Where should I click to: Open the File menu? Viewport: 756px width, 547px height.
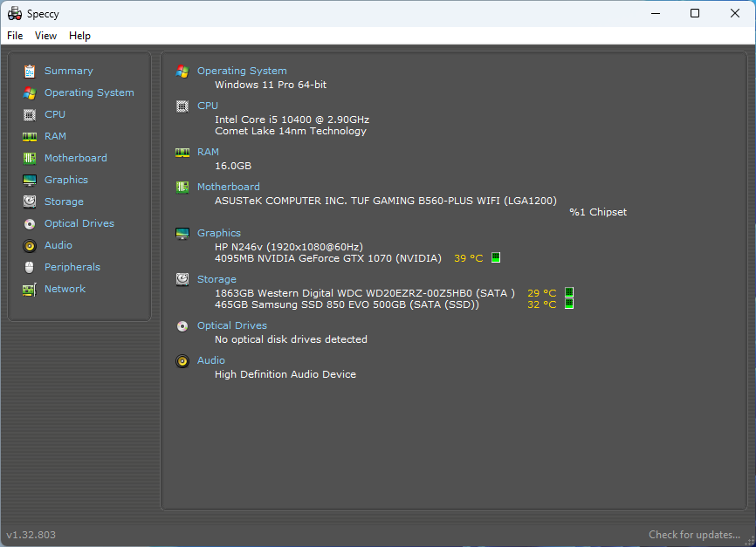coord(15,36)
